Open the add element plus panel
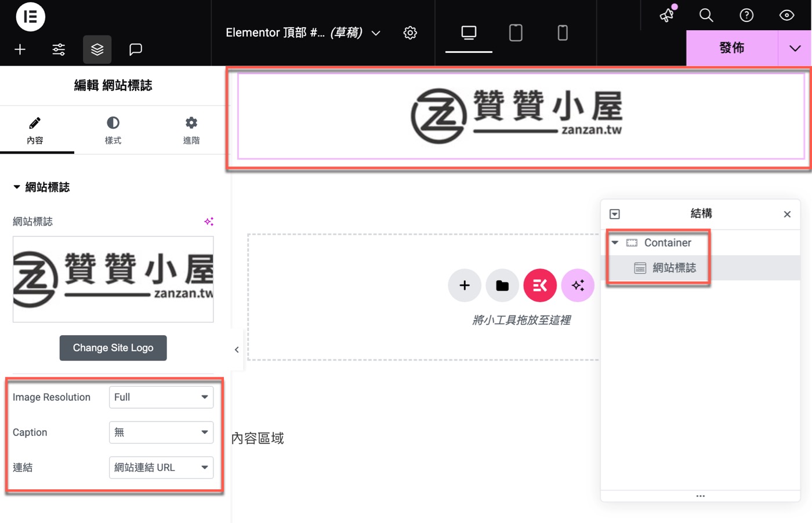The height and width of the screenshot is (523, 812). pos(20,49)
